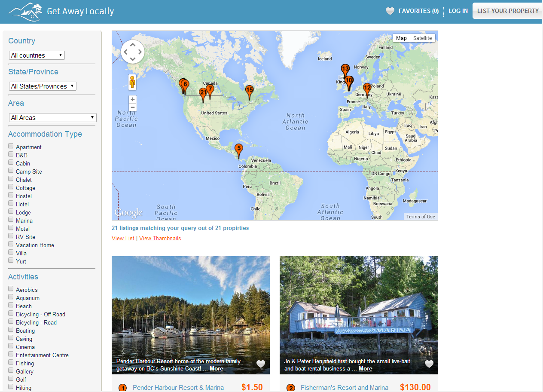
Task: Open the All Areas dropdown
Action: click(x=52, y=117)
